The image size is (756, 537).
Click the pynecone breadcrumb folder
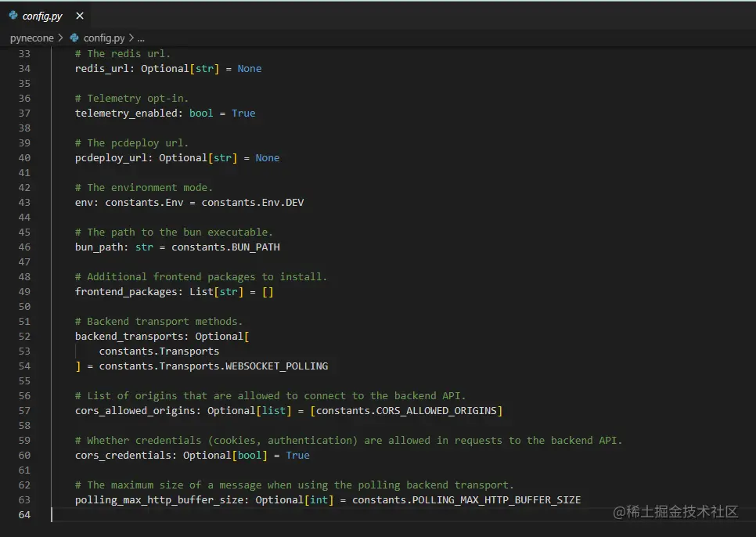point(32,38)
